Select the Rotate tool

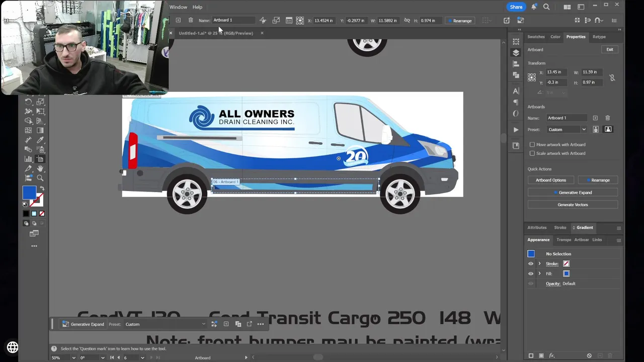[28, 102]
